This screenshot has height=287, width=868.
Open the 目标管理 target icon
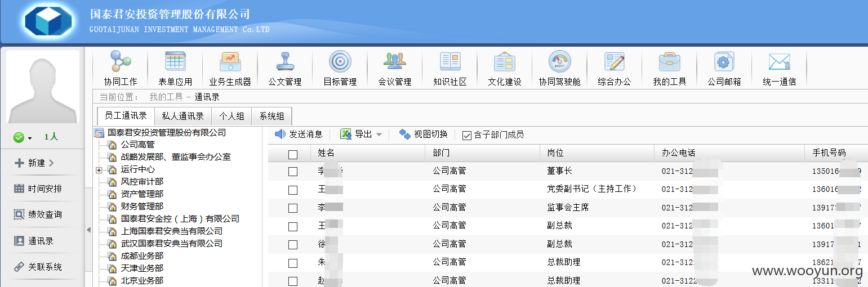[x=340, y=61]
